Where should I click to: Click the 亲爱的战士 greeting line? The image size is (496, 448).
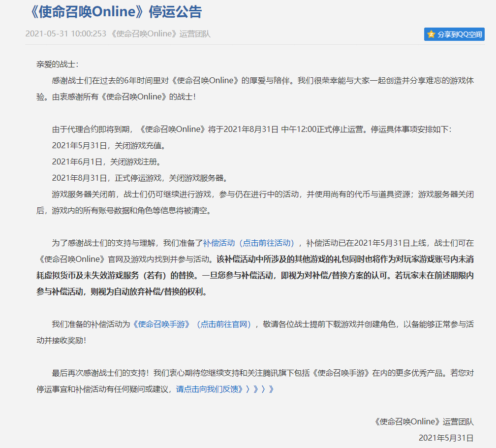click(57, 64)
